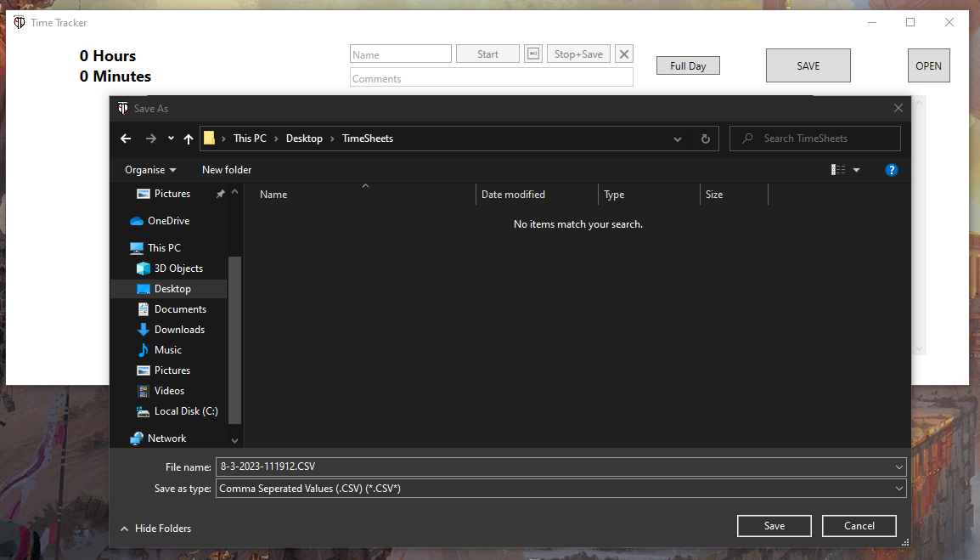Click the pin icon next to Pictures

[x=220, y=194]
